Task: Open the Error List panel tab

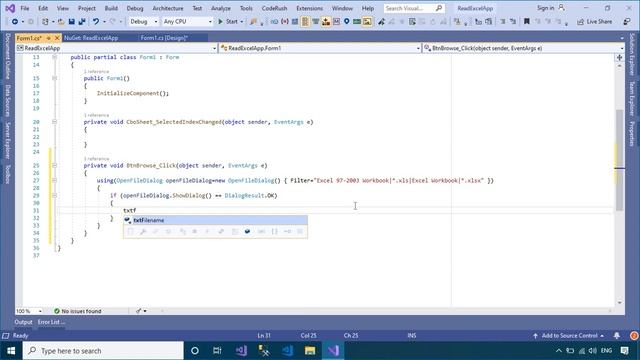Action: click(51, 322)
